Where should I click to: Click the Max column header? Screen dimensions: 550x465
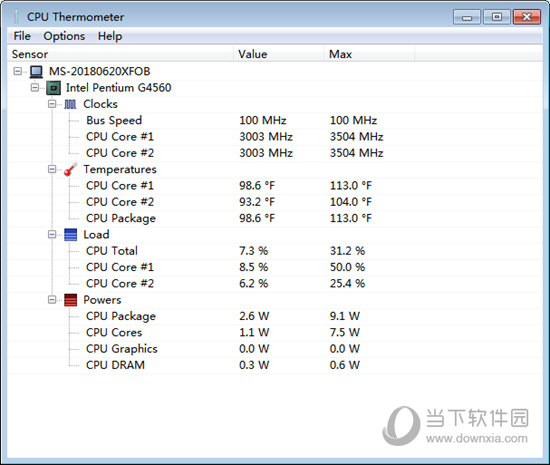click(x=369, y=54)
